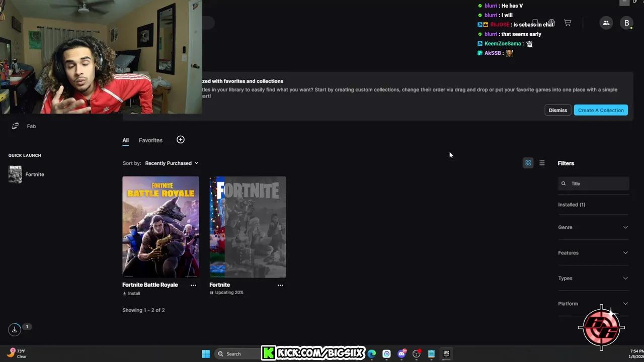
Task: Click the Fortnite quick launch label
Action: [35, 174]
